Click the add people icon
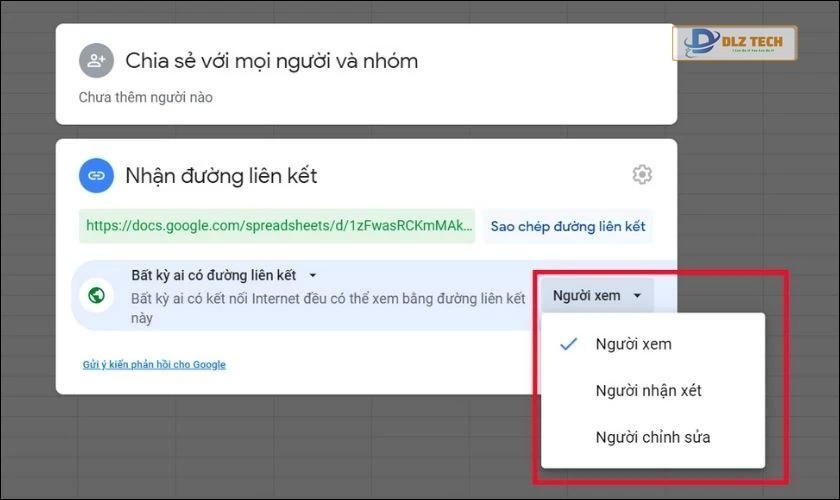The width and height of the screenshot is (840, 500). tap(96, 61)
